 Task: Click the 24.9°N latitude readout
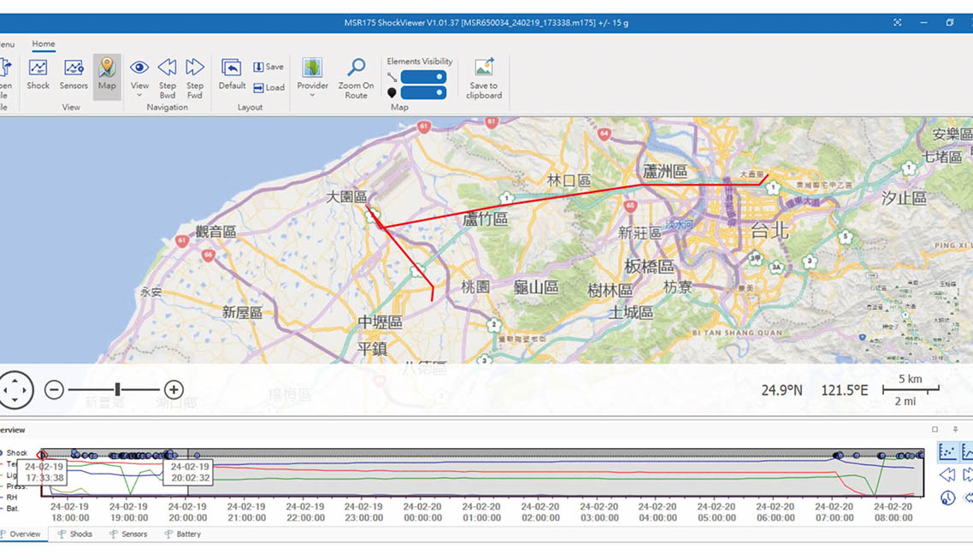(781, 390)
